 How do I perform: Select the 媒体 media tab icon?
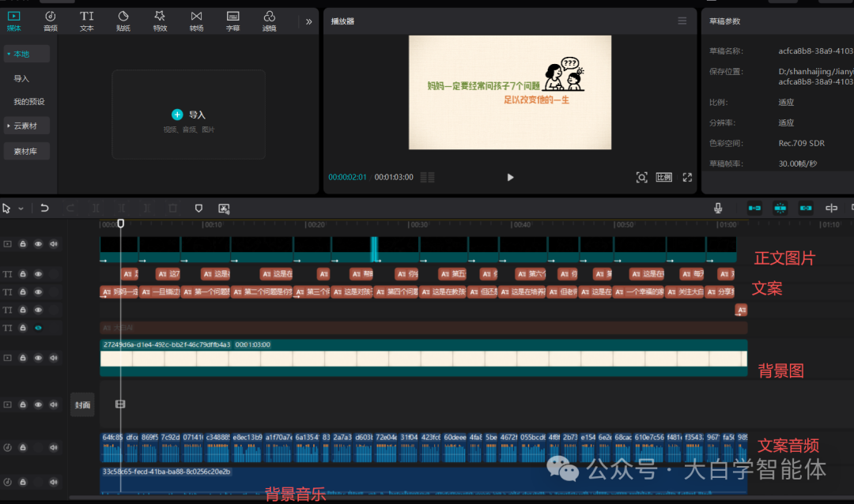(x=13, y=17)
